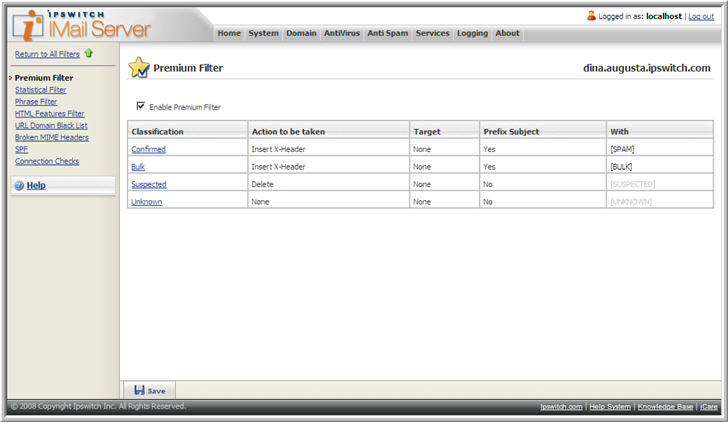Toggle the Enable Premium Filter checkbox
The image size is (728, 422).
[140, 106]
